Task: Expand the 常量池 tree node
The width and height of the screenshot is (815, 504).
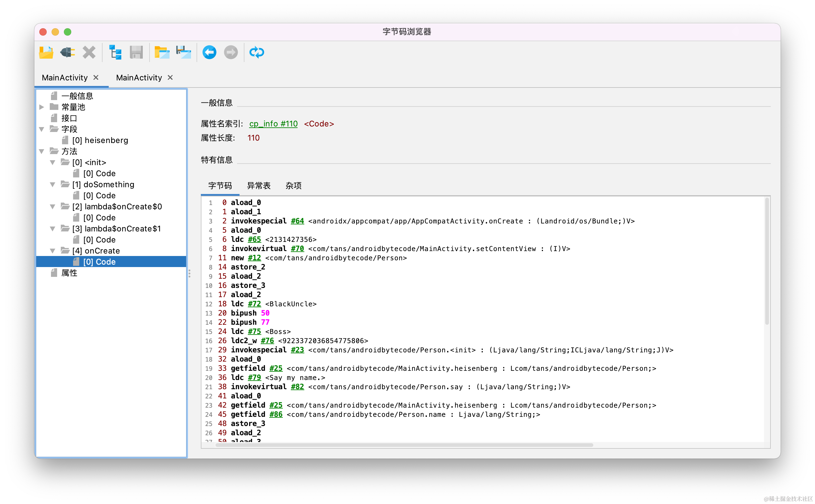Action: pyautogui.click(x=42, y=107)
